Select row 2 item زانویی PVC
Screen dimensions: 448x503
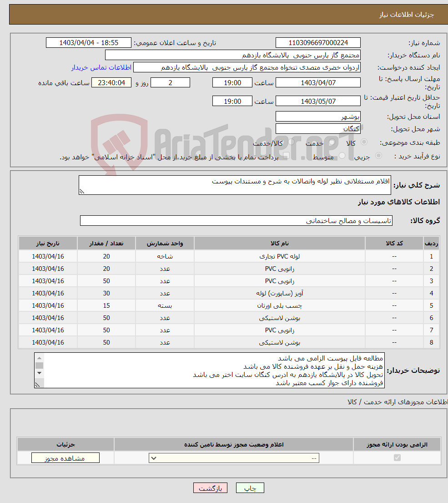279,269
